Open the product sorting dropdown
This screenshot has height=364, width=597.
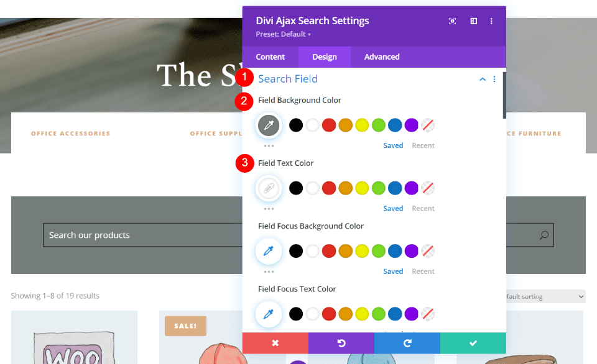(545, 297)
